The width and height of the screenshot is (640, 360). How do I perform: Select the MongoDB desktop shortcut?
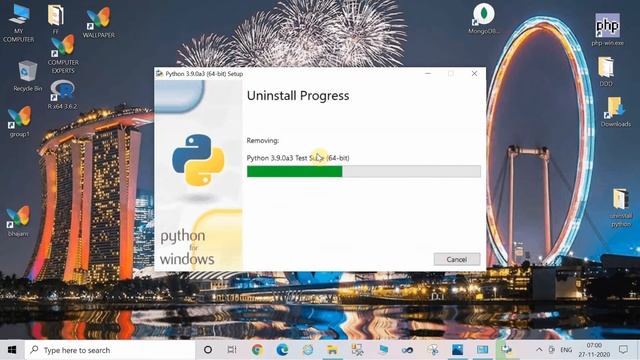click(x=483, y=19)
